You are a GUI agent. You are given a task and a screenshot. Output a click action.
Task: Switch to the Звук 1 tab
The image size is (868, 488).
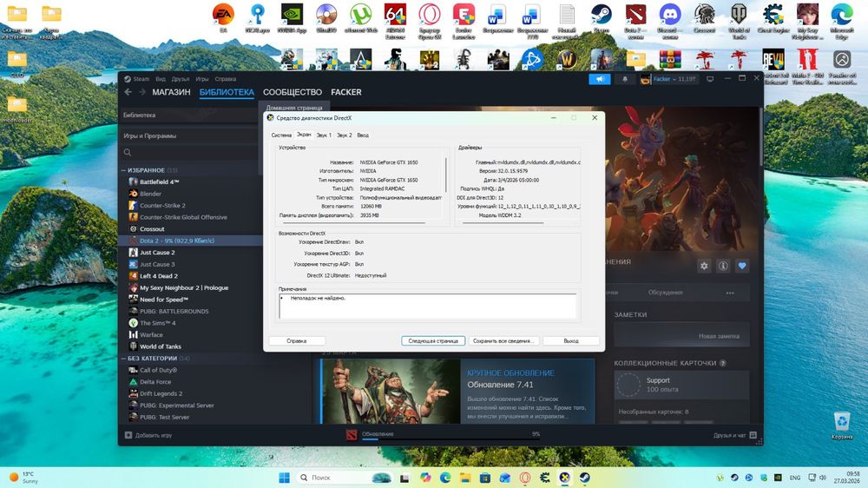coord(324,135)
